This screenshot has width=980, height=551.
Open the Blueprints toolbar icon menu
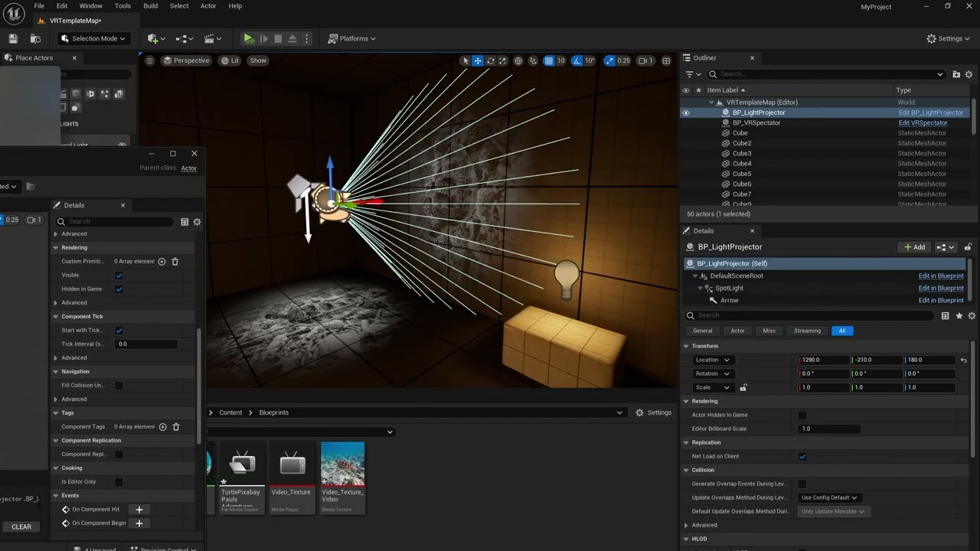tap(185, 38)
